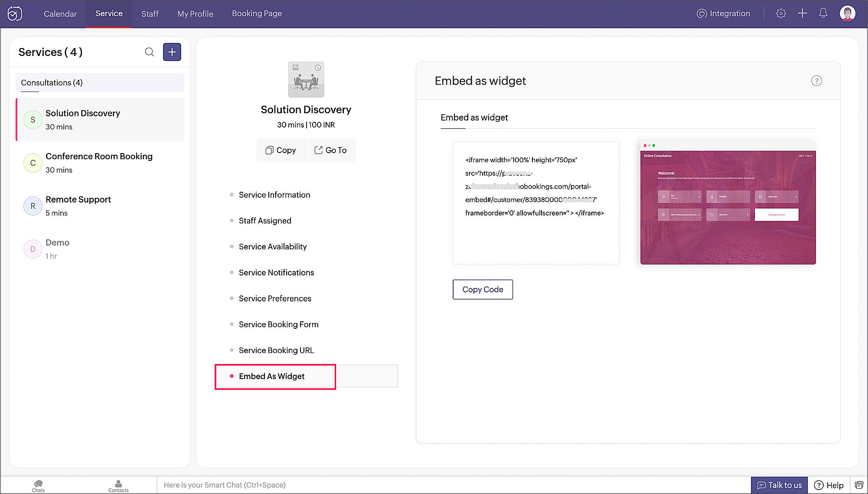Click the Zoho Bookings logo icon
Image resolution: width=868 pixels, height=494 pixels.
point(15,13)
